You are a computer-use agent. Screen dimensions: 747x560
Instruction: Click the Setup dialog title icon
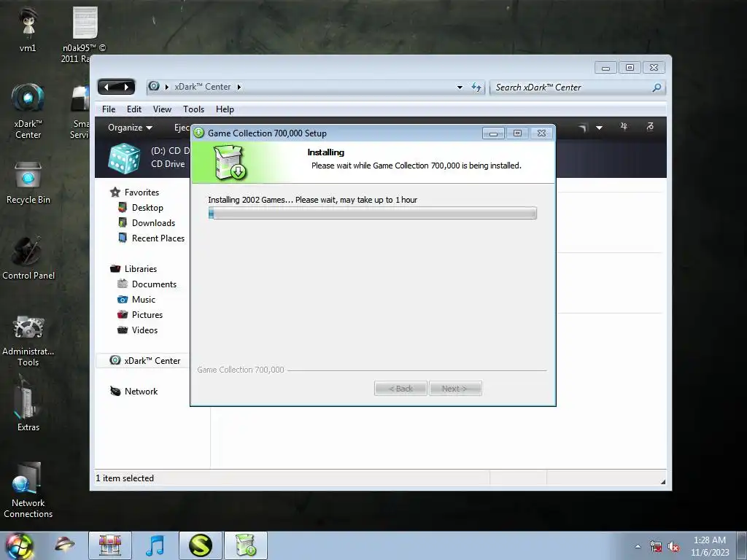click(198, 133)
